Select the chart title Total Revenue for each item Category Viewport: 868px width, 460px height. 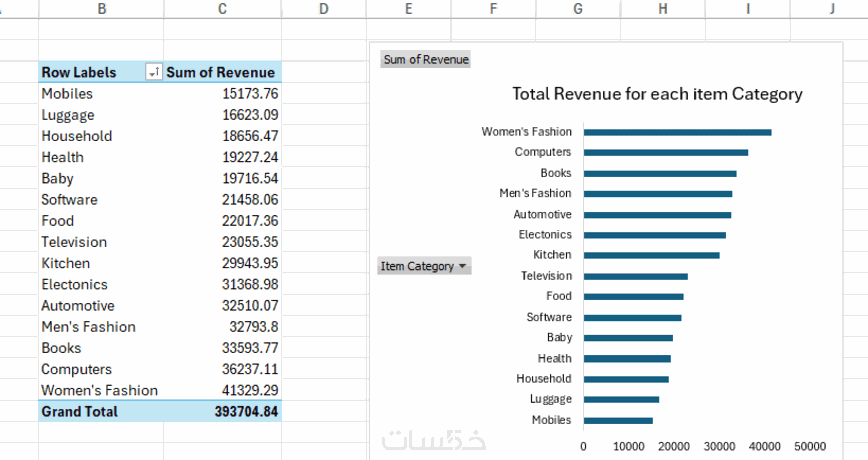657,94
